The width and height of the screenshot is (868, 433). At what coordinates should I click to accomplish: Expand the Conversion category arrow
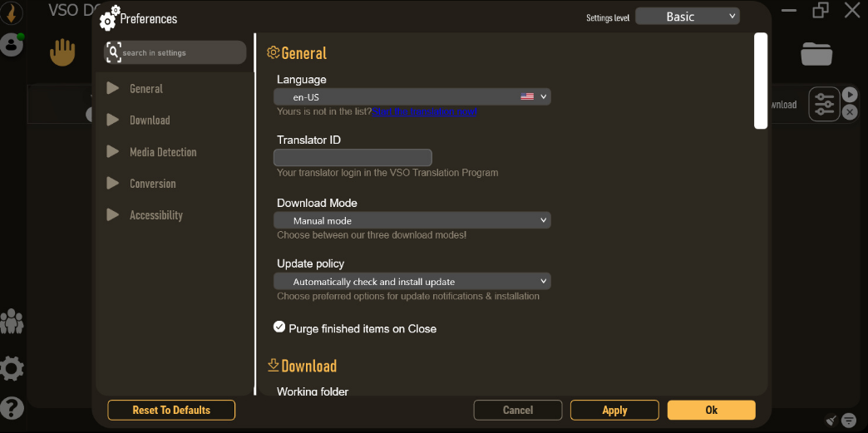point(113,183)
